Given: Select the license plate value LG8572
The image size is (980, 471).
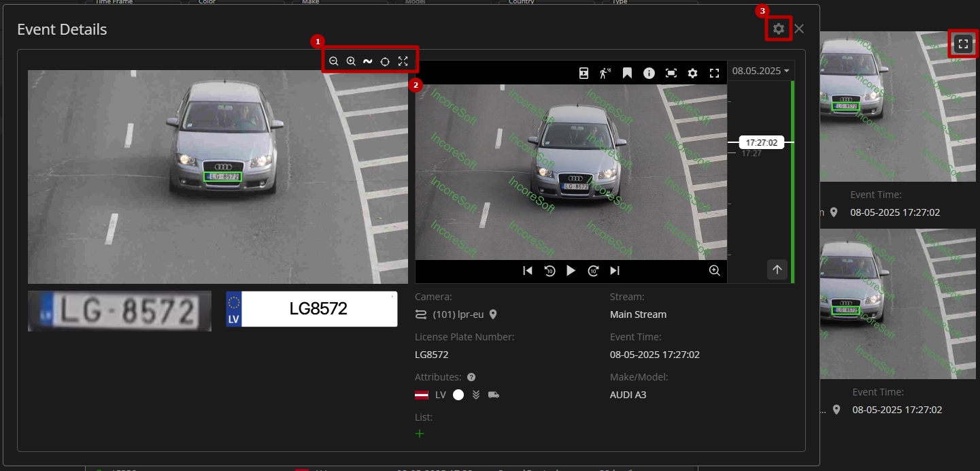Looking at the screenshot, I should [431, 355].
